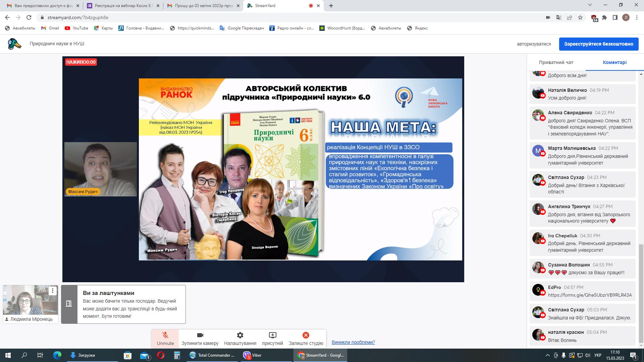This screenshot has width=644, height=362.
Task: Click Максим Рудич video feed
Action: pos(101,169)
